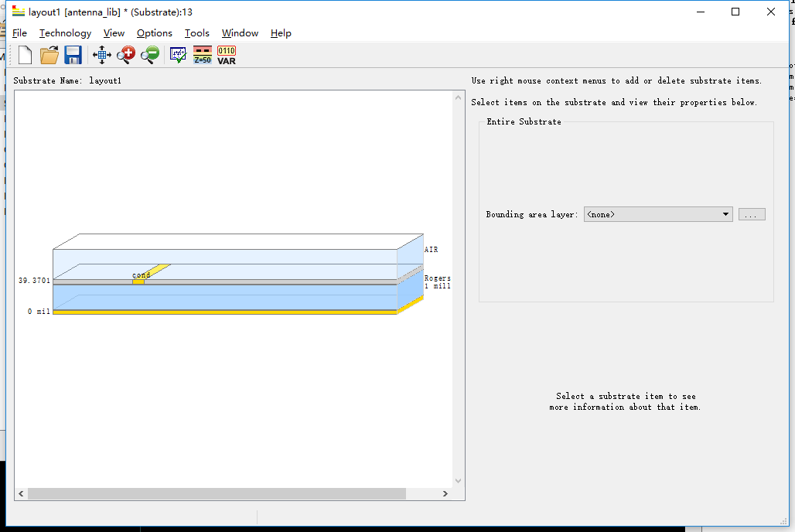Click the horizontal scrollbar right arrow
This screenshot has height=532, width=795.
[x=445, y=493]
